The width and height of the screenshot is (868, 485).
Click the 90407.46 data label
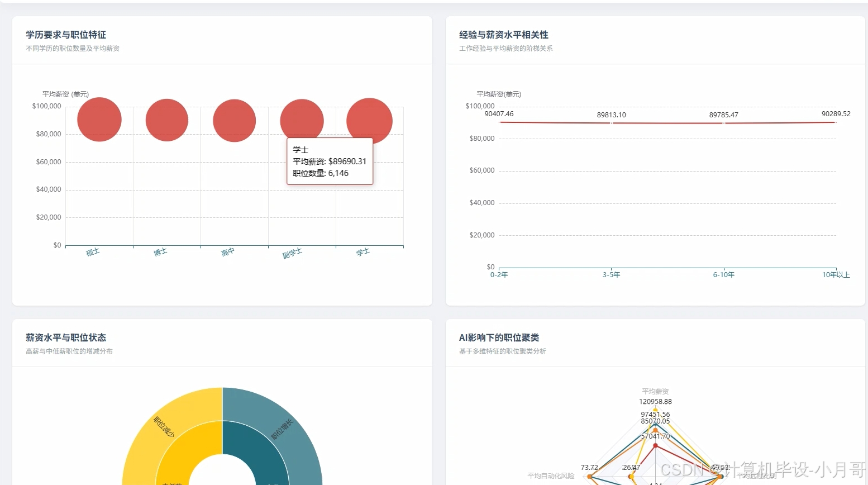[499, 114]
